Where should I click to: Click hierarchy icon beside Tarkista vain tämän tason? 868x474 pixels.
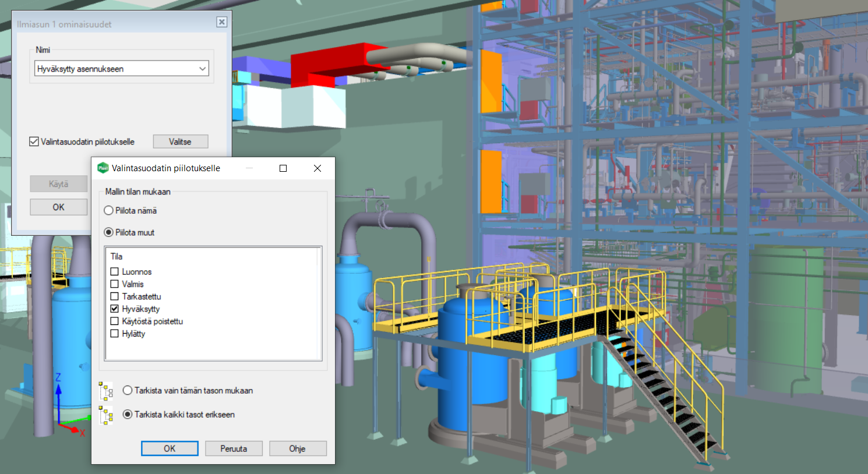pyautogui.click(x=106, y=390)
